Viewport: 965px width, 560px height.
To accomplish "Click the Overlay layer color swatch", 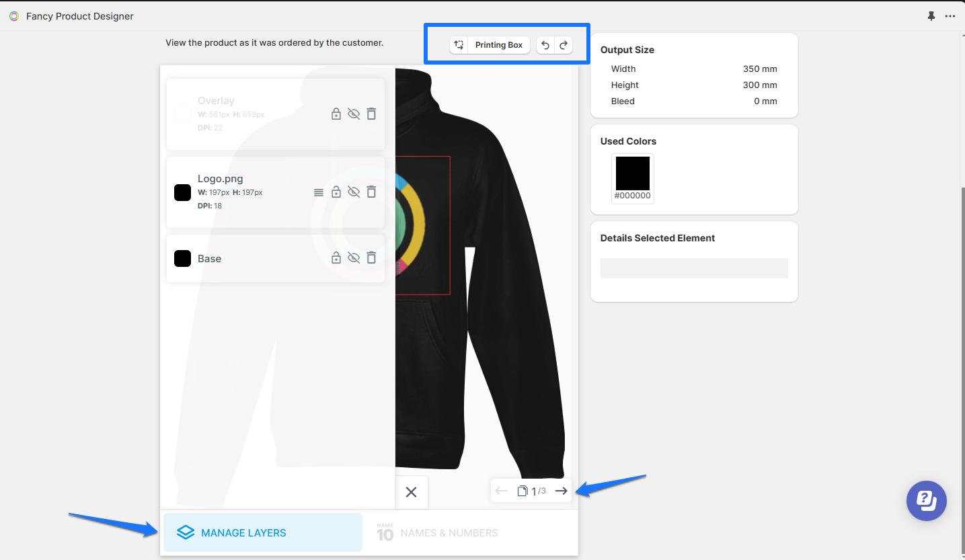I will point(182,114).
